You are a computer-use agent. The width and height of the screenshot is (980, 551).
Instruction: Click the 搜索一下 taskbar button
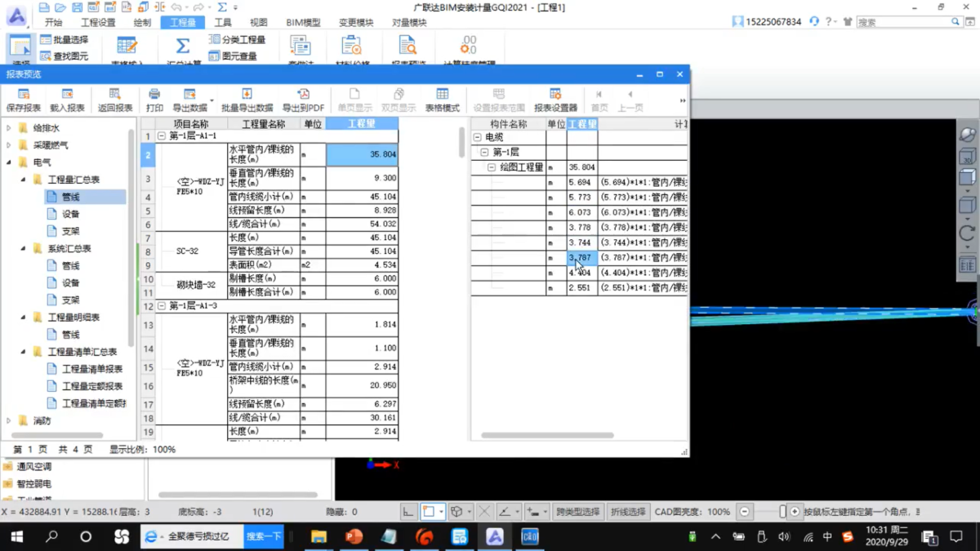[264, 536]
